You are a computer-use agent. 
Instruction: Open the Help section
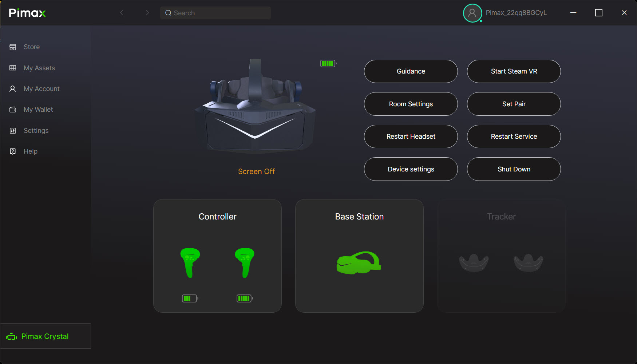[30, 151]
